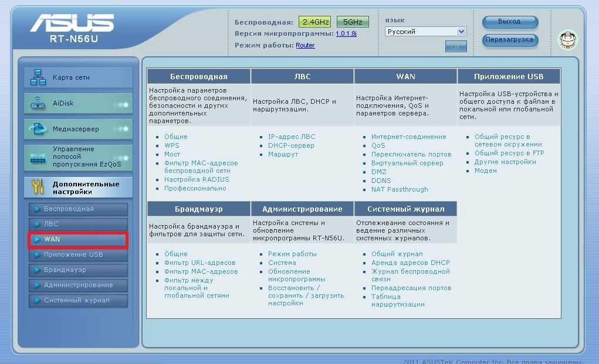Click the media server icon
Viewport: 599px width, 364px height.
(x=38, y=129)
